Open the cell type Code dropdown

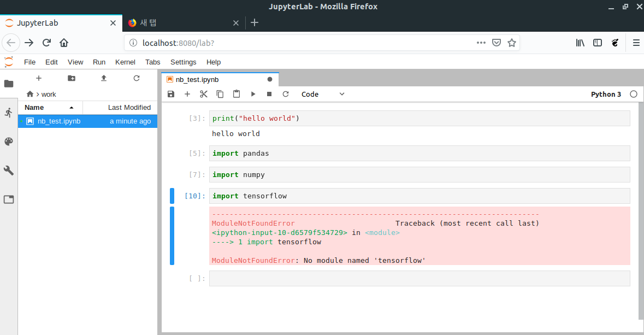pos(323,94)
